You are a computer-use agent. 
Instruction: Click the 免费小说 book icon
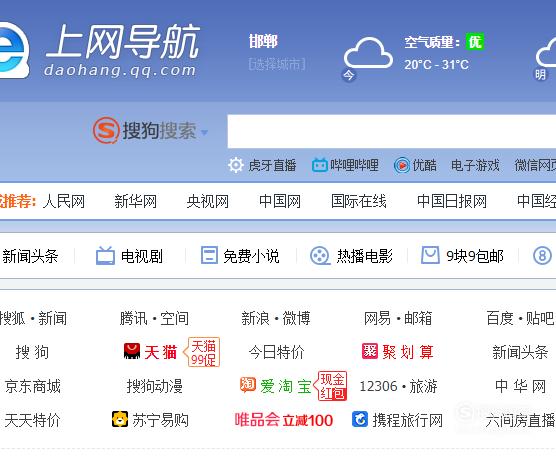point(209,255)
